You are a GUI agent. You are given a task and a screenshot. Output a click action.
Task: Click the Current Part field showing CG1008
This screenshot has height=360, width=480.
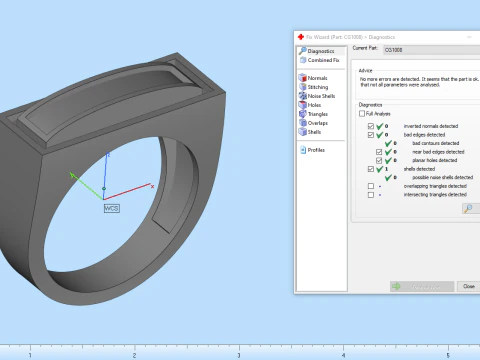[432, 50]
